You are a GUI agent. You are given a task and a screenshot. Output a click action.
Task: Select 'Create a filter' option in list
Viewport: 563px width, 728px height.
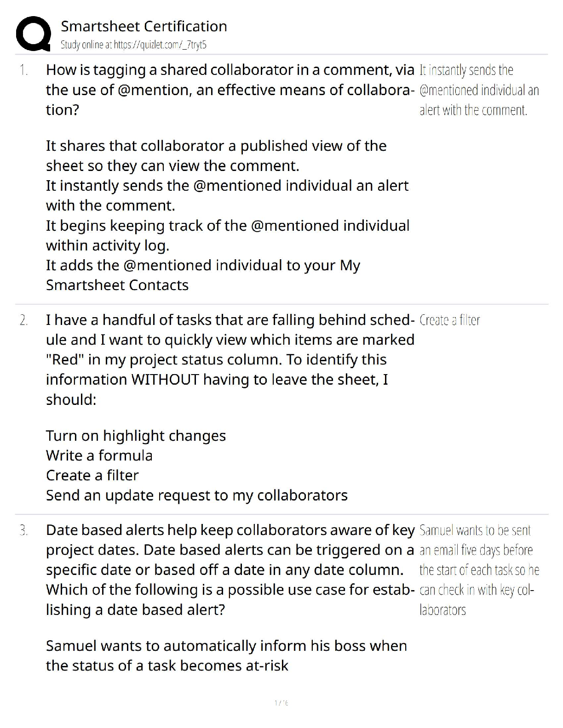coord(92,475)
